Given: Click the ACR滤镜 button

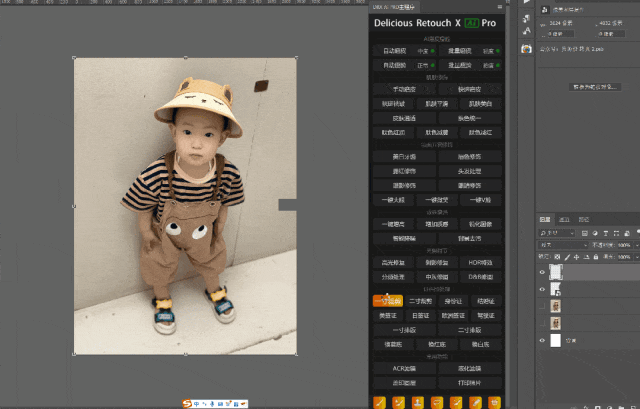Looking at the screenshot, I should point(404,368).
